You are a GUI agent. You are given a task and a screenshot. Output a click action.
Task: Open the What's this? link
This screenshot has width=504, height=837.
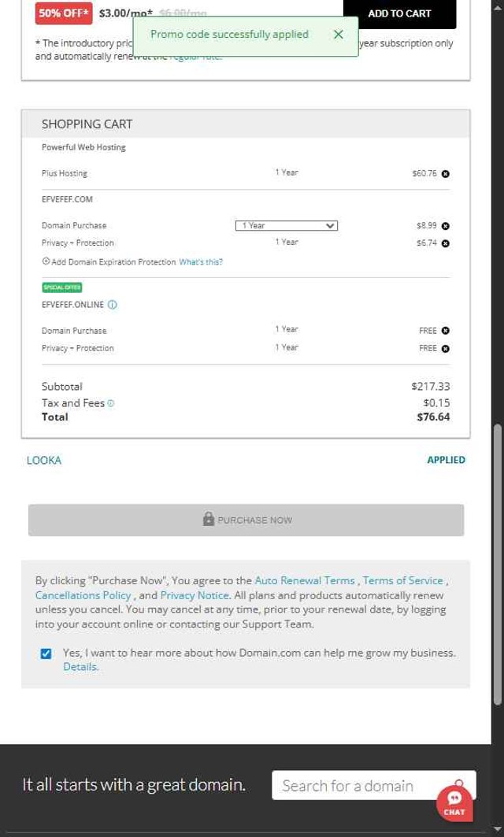pos(201,262)
